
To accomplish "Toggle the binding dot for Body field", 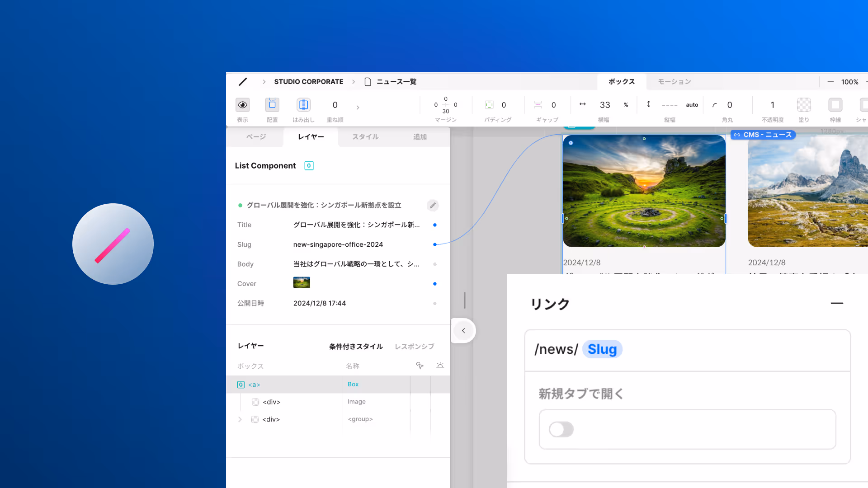I will point(435,264).
